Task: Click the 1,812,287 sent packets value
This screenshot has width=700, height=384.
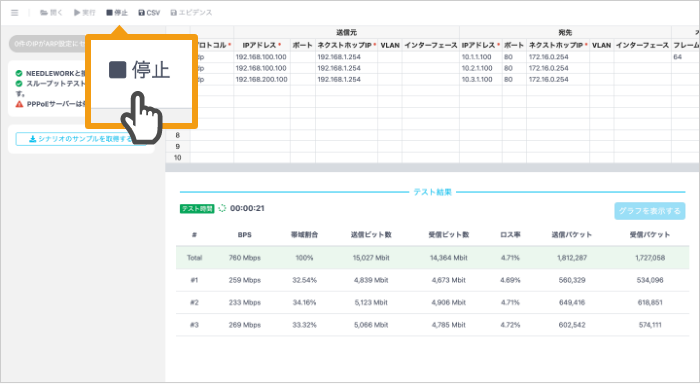Action: (x=572, y=258)
